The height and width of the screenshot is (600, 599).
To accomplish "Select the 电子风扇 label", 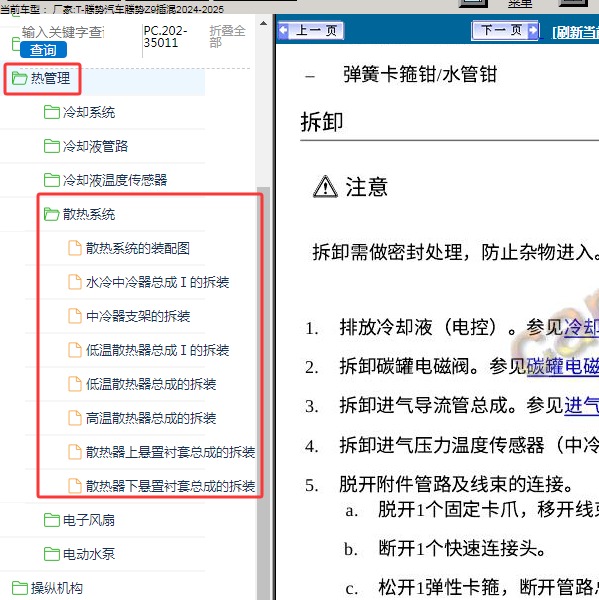I will [89, 520].
